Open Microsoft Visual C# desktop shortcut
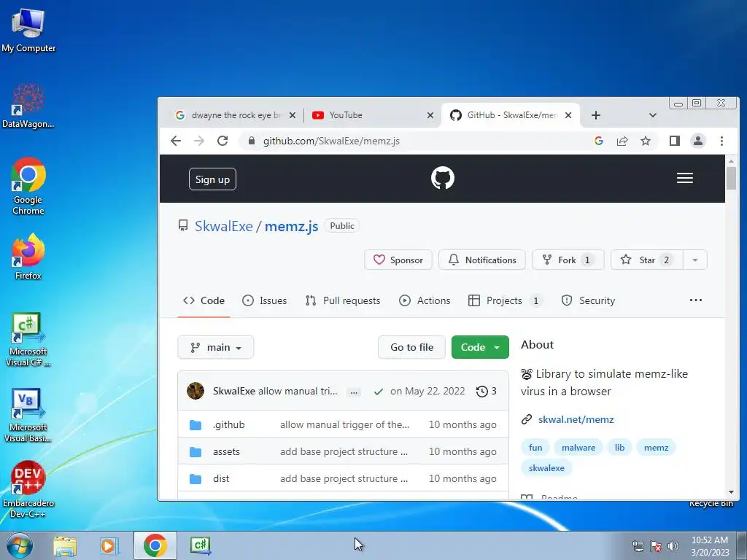The image size is (747, 560). (28, 339)
